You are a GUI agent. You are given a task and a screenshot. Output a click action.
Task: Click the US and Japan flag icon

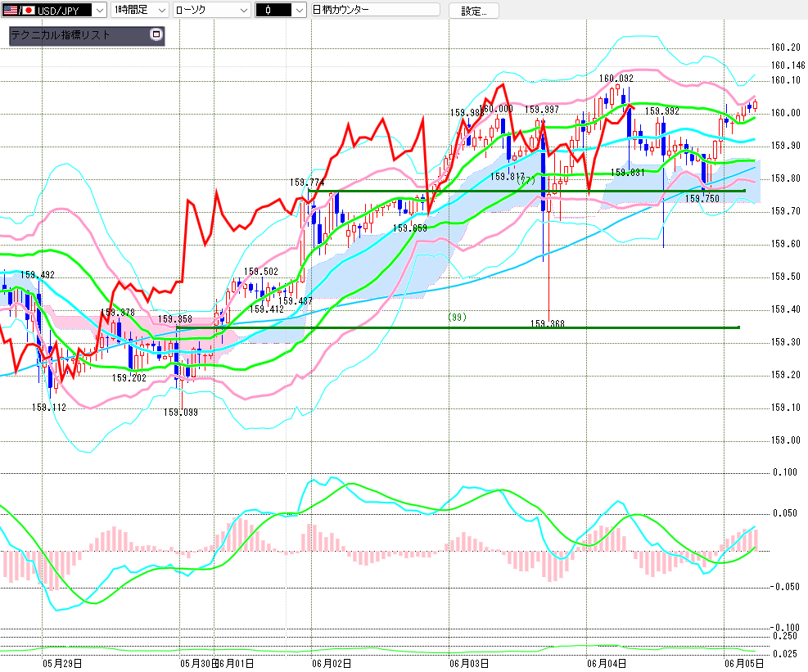[x=19, y=10]
